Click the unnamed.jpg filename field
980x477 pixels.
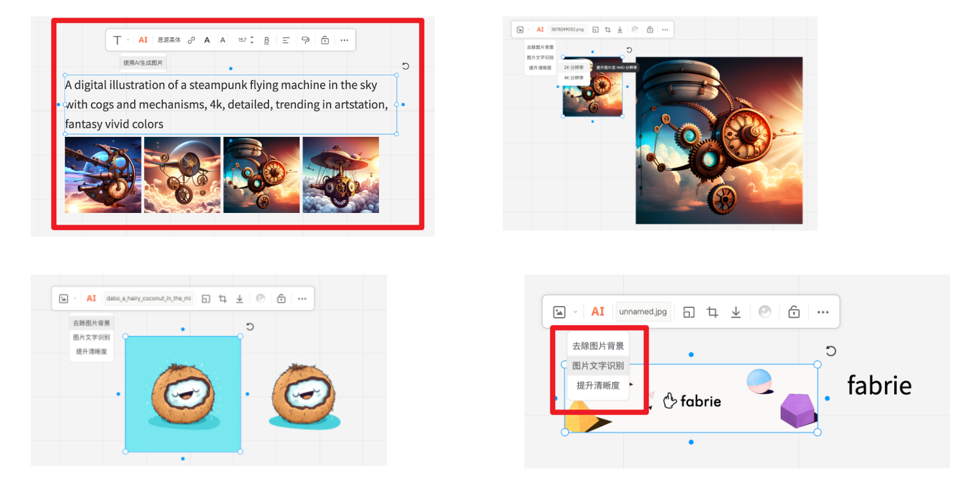[x=643, y=312]
